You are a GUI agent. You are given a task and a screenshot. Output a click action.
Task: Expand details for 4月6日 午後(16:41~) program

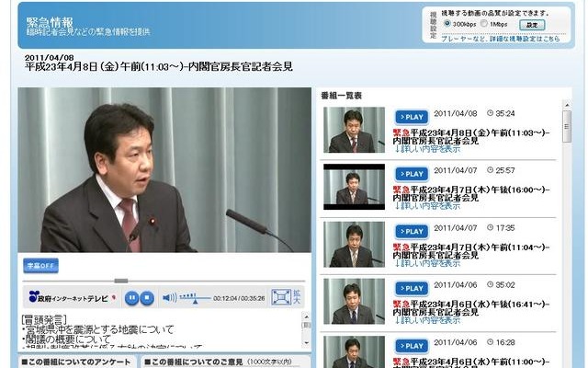(427, 321)
